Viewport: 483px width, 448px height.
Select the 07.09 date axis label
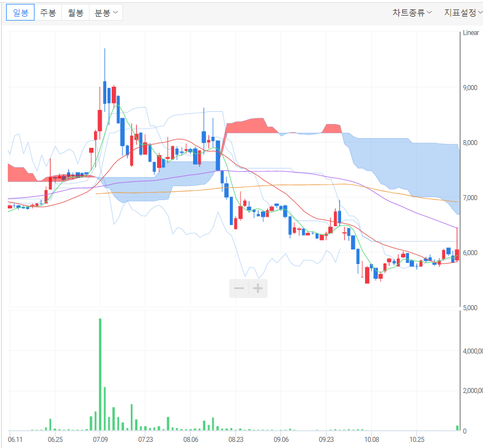pyautogui.click(x=100, y=439)
